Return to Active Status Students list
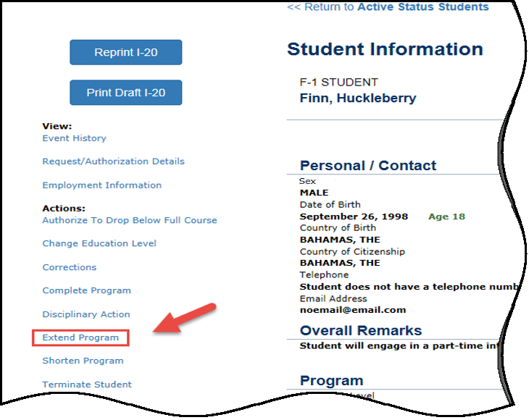The image size is (529, 420). pos(388,7)
